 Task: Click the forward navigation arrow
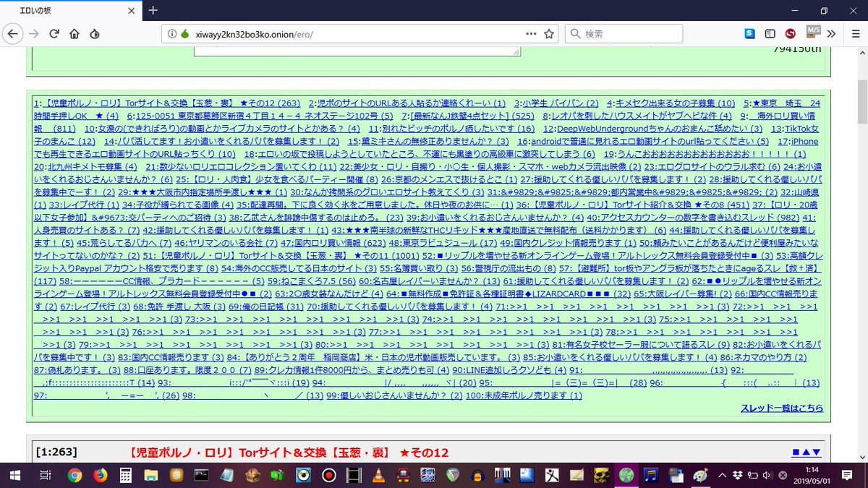34,33
